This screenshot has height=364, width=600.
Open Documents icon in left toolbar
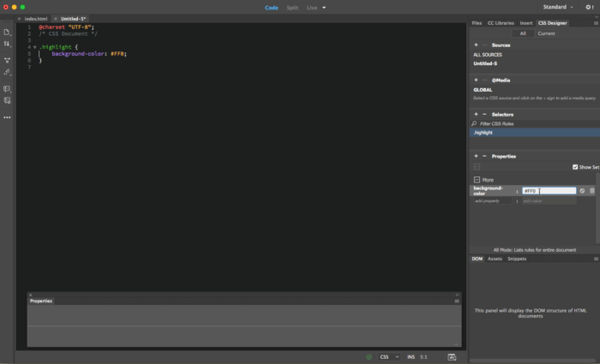[7, 32]
